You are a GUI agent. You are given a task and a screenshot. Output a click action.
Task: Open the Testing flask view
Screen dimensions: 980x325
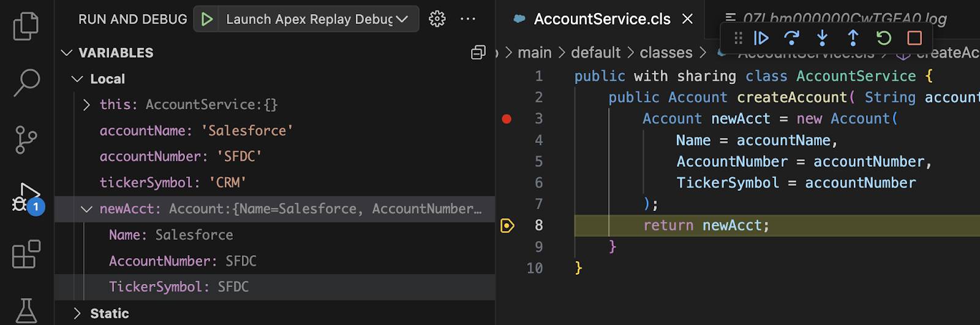pyautogui.click(x=26, y=311)
